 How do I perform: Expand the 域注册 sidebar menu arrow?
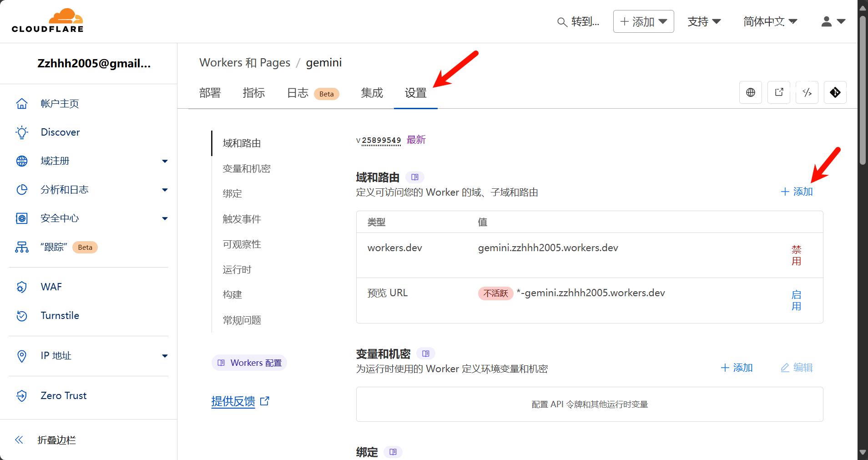point(165,161)
